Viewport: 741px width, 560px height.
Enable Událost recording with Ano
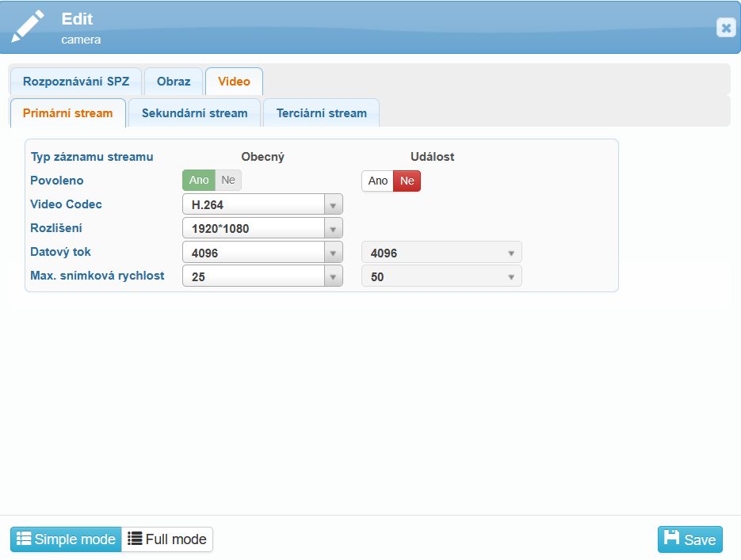(378, 181)
